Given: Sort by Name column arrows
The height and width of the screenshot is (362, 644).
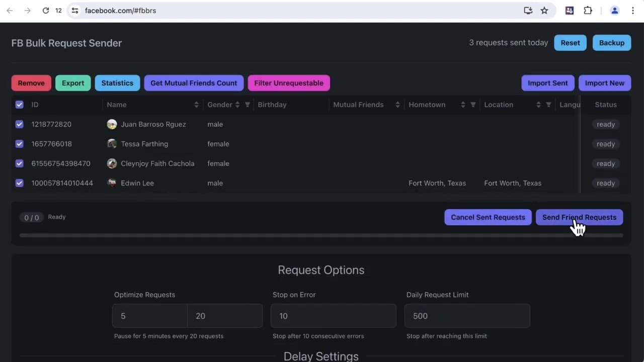Looking at the screenshot, I should [196, 105].
